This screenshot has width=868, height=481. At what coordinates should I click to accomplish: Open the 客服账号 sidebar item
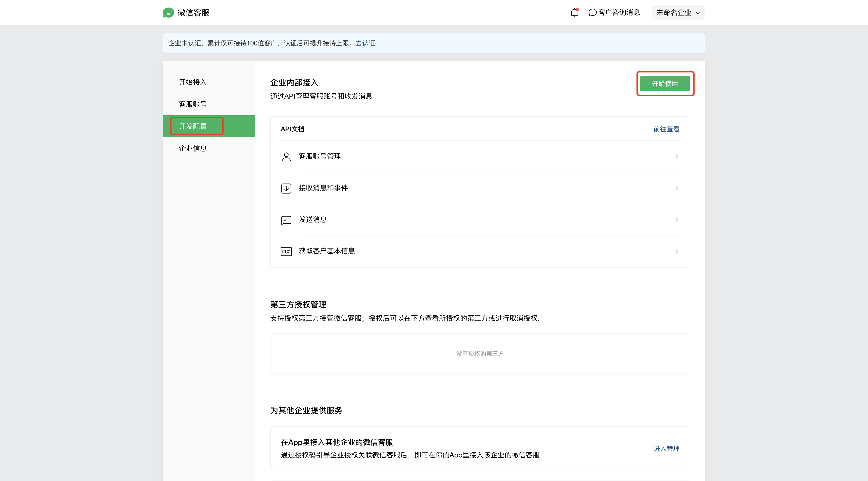click(x=208, y=104)
